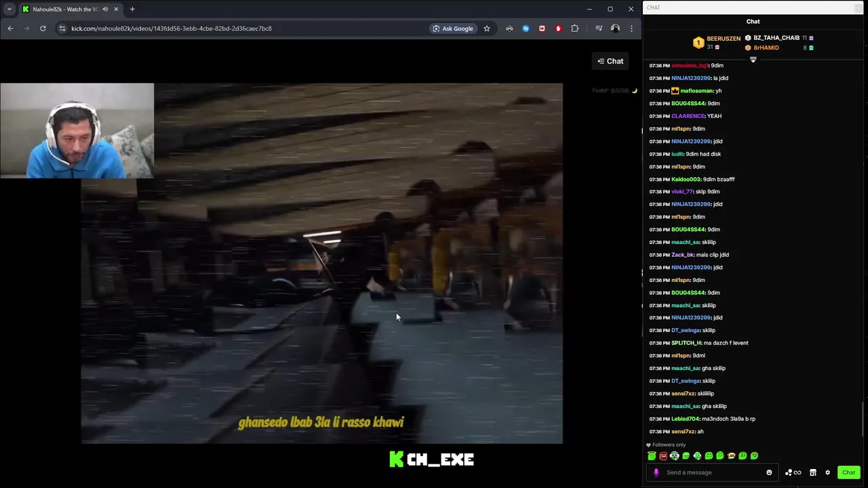Open the blue Shazam extension icon
Viewport: 868px width, 488px height.
coord(526,28)
